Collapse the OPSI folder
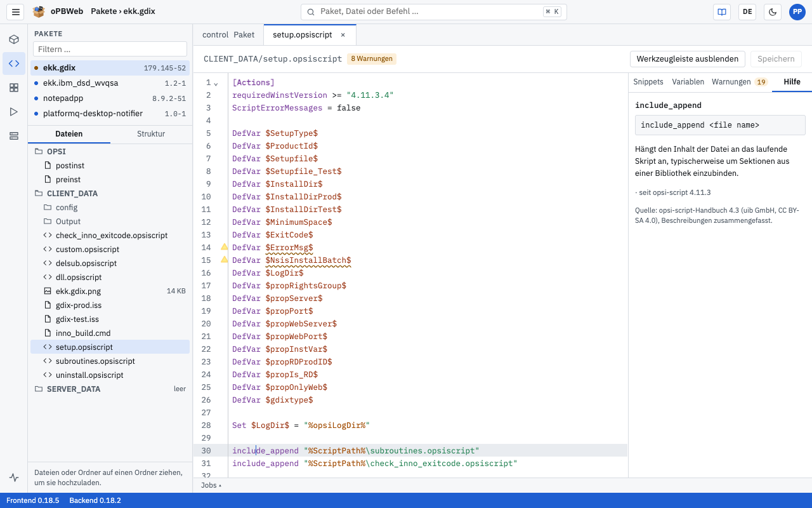Screen dimensions: 812x508 [111, 152]
